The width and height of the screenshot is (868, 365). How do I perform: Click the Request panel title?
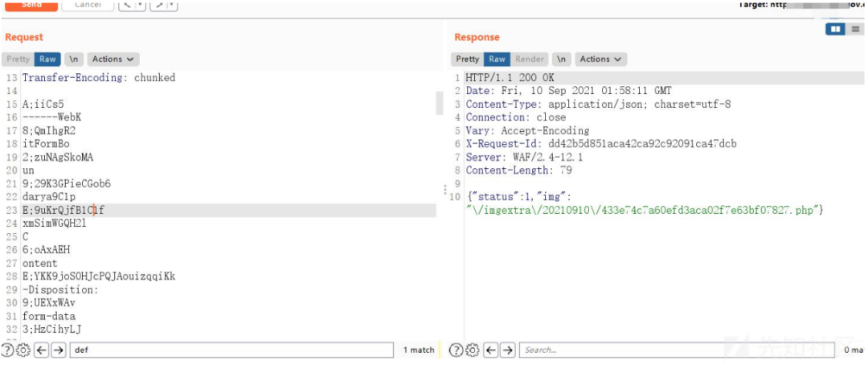pyautogui.click(x=24, y=37)
